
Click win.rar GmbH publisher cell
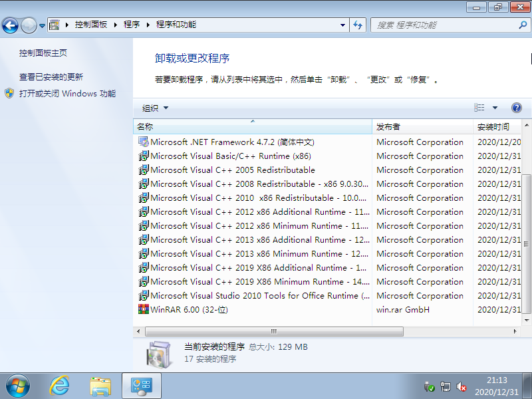coord(403,310)
